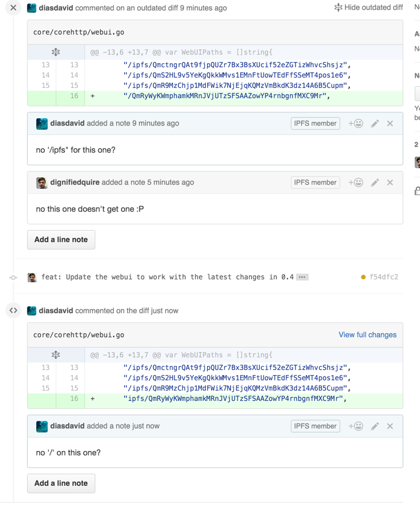Open commit f54dfc2 hash link
The image size is (420, 514).
point(384,277)
